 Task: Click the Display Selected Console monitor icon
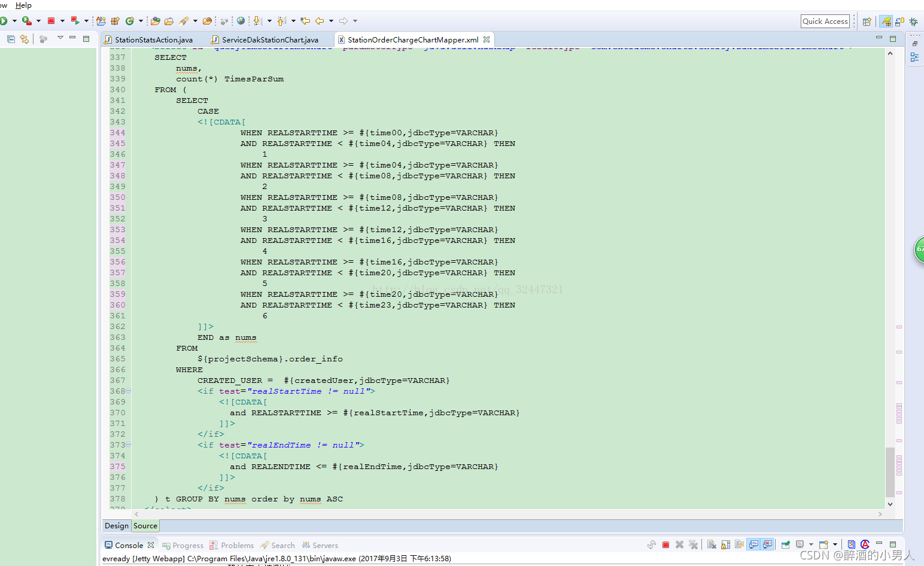[800, 544]
